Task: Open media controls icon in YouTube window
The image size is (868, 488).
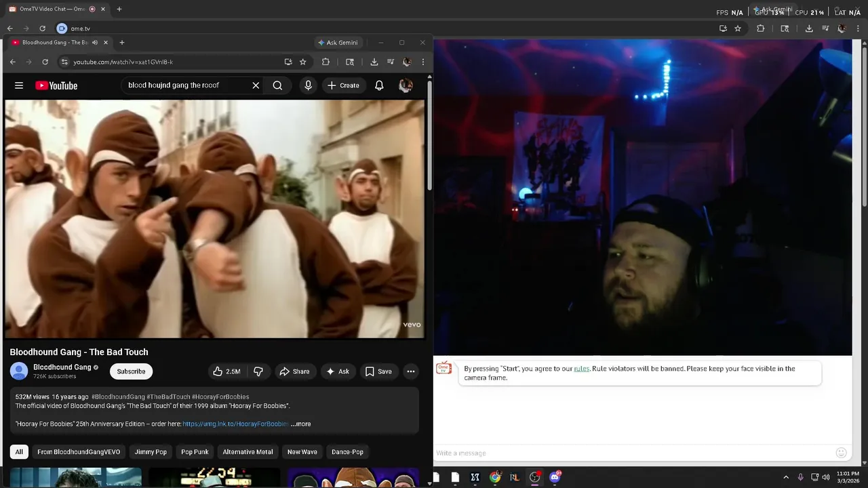Action: [390, 62]
